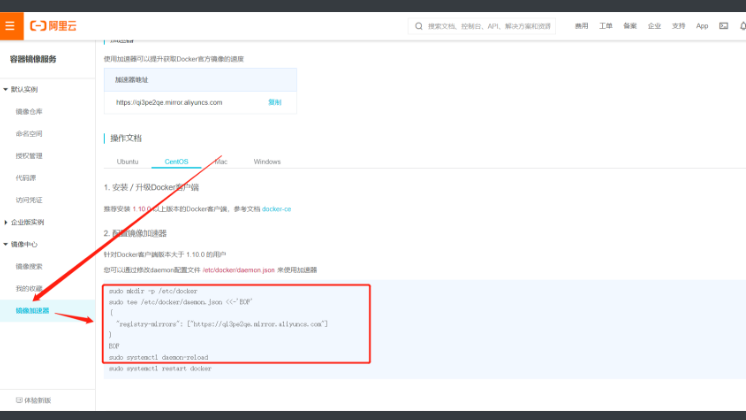Screen dimensions: 746x420
Task: Switch to the Mac tab
Action: (221, 162)
